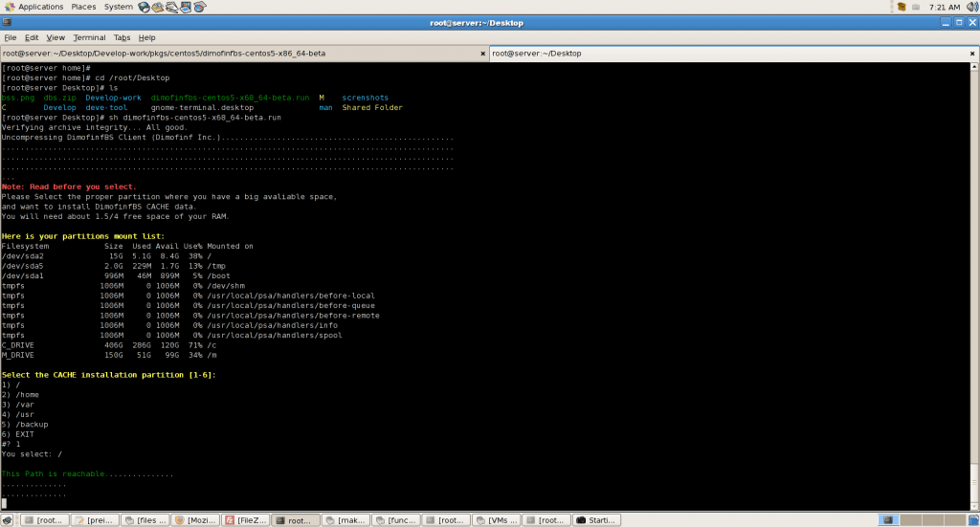Switch to the [VMs ... taskbar window
The height and width of the screenshot is (527, 980).
click(x=497, y=520)
